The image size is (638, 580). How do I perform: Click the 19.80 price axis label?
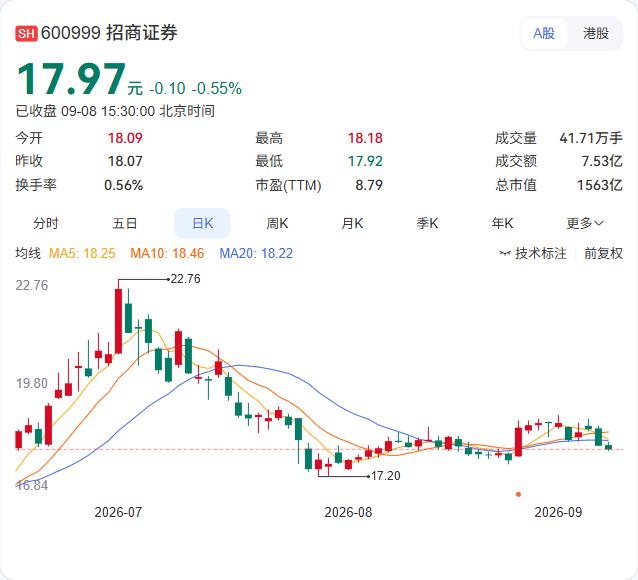[32, 383]
